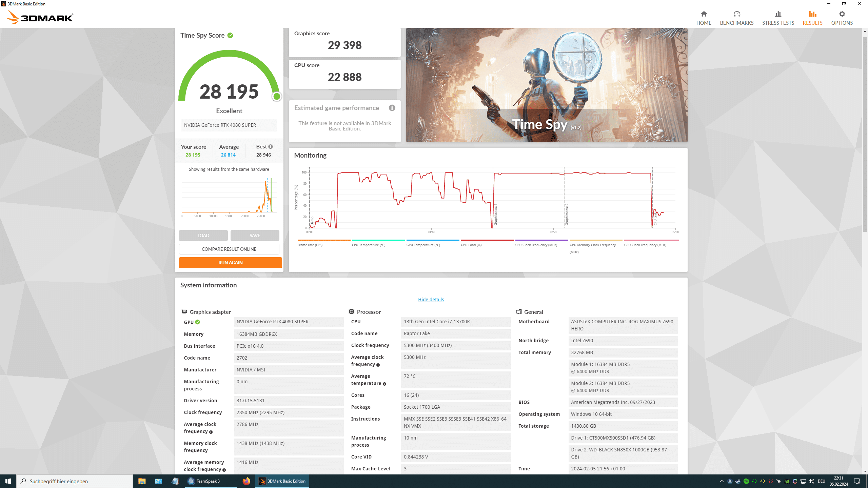
Task: Click info icon for Average memory clock frequency
Action: 224,470
